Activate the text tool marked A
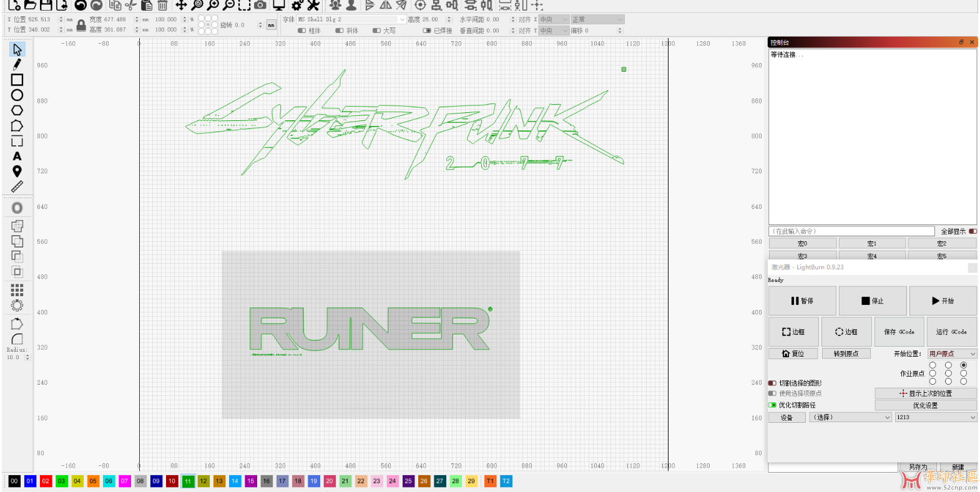The image size is (980, 492). point(17,156)
